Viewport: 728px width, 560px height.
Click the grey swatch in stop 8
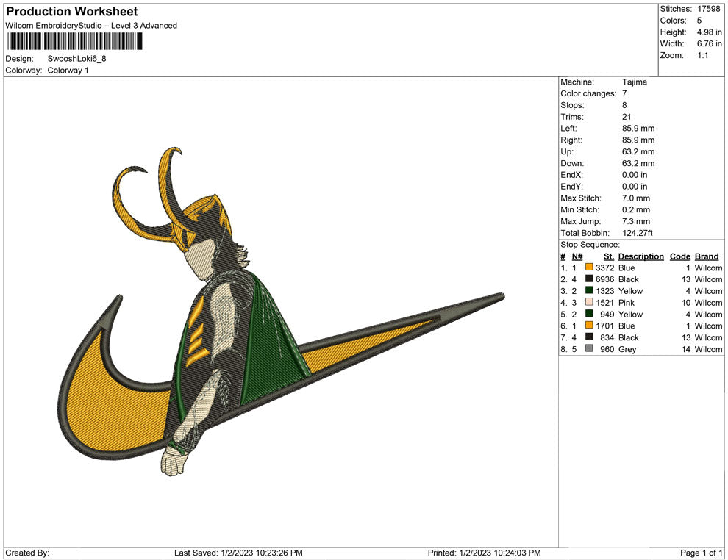(x=589, y=349)
